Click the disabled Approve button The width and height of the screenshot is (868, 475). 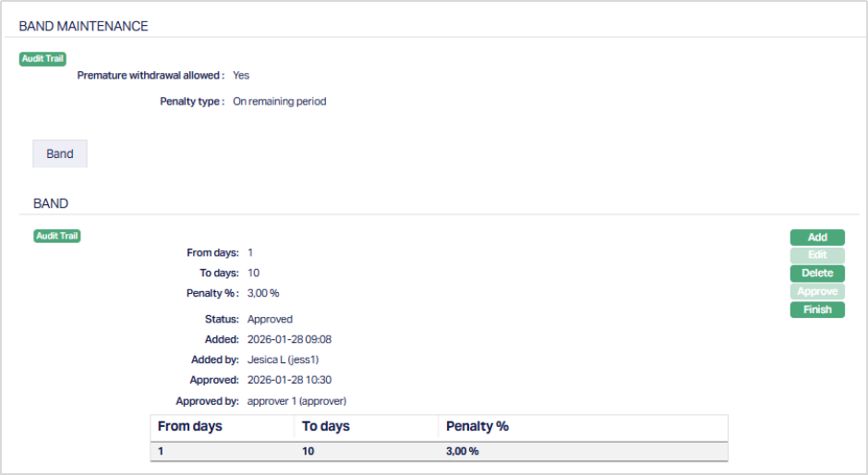817,291
